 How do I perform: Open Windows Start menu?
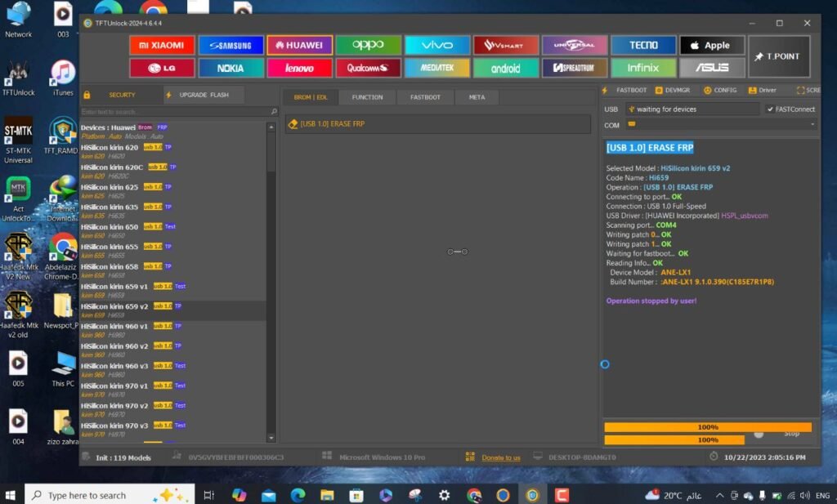tap(10, 495)
